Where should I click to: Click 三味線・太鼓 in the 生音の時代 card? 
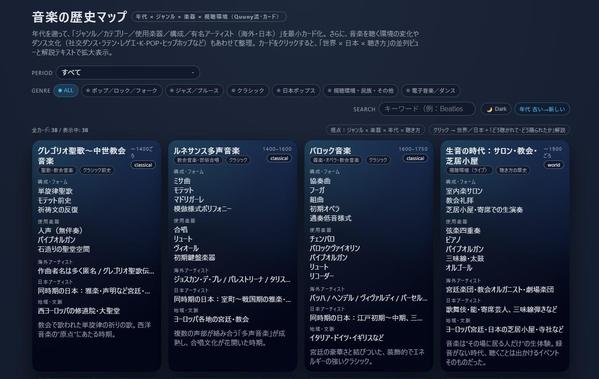pyautogui.click(x=465, y=259)
